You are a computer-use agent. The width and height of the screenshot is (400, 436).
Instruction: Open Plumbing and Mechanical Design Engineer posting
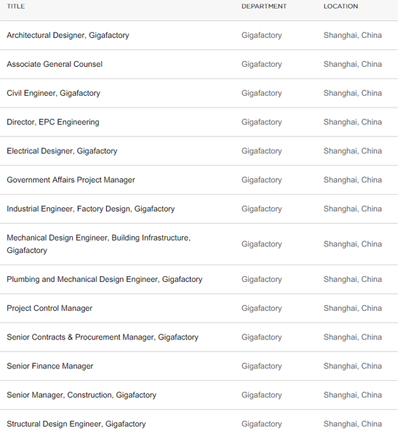click(104, 279)
